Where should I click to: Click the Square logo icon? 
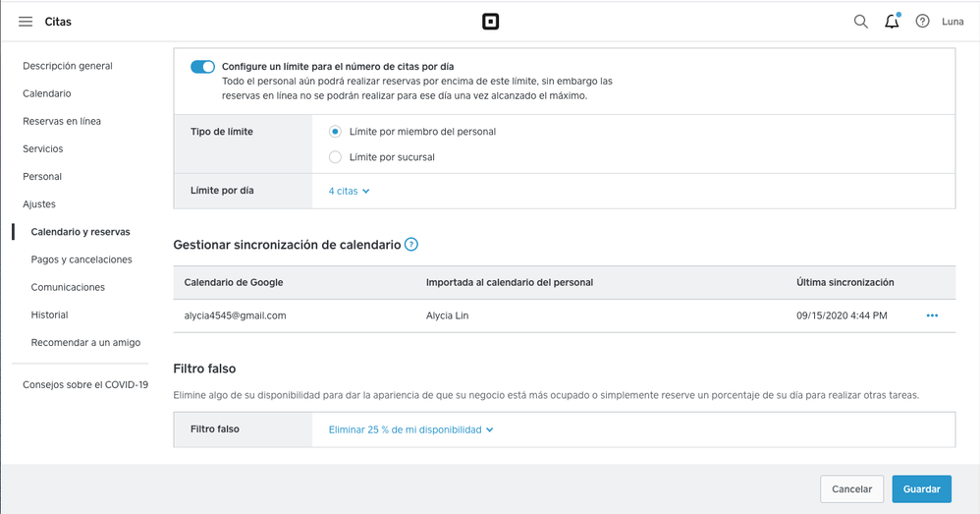click(490, 22)
